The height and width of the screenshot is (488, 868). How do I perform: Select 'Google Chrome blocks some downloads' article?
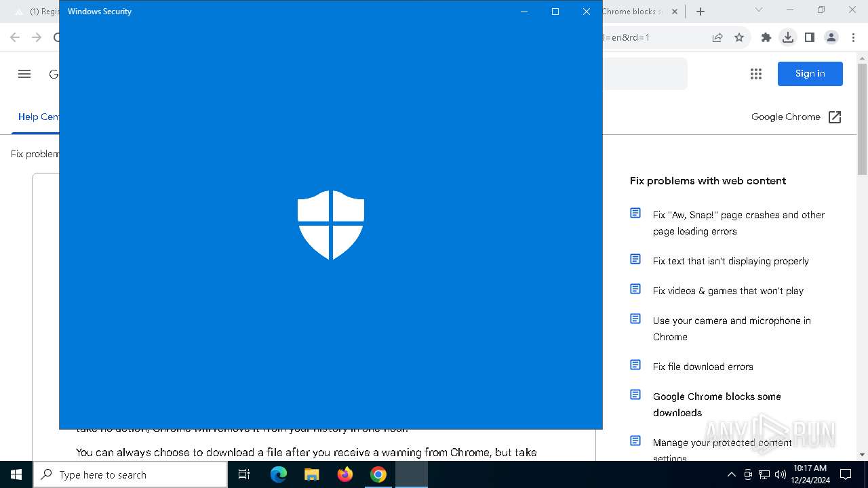pos(717,405)
